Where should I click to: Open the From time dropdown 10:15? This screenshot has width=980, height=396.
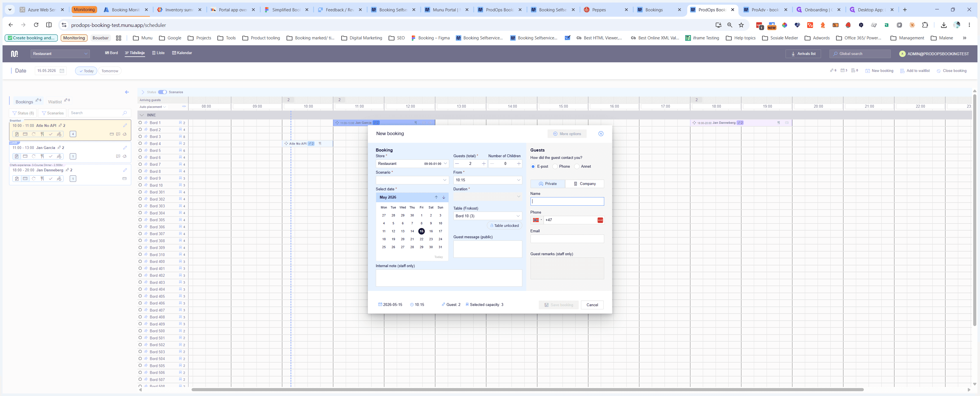click(x=487, y=180)
